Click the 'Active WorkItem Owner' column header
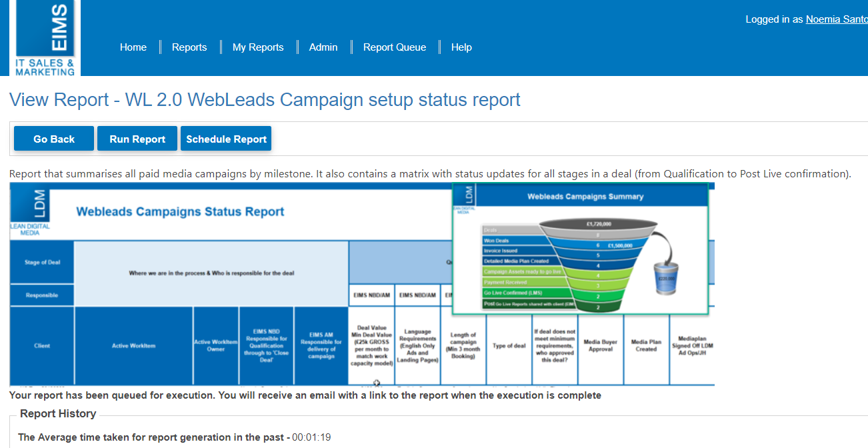868x448 pixels. point(216,345)
